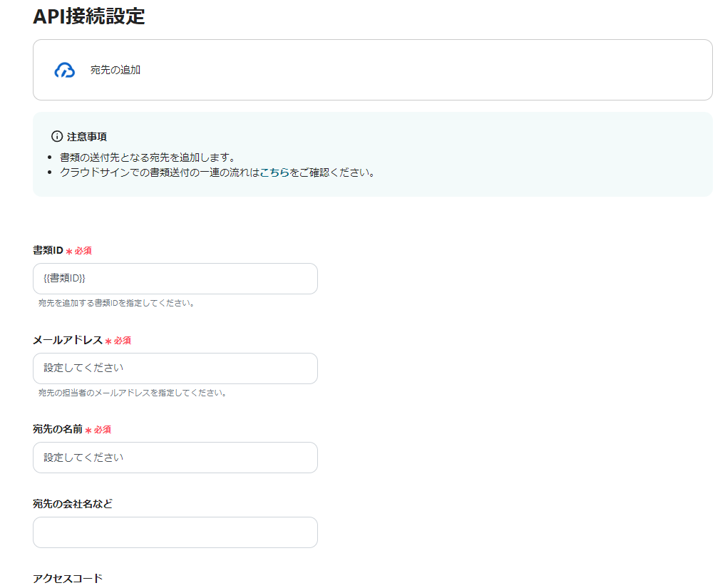Click the 宛先の会社名など input field
This screenshot has width=725, height=588.
(175, 532)
